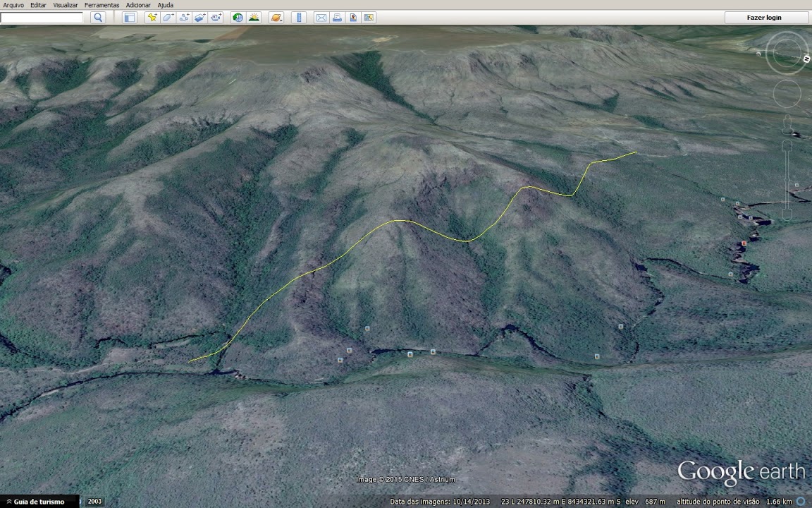Select the add polygon tool
Viewport: 812px width, 508px height.
pos(168,18)
